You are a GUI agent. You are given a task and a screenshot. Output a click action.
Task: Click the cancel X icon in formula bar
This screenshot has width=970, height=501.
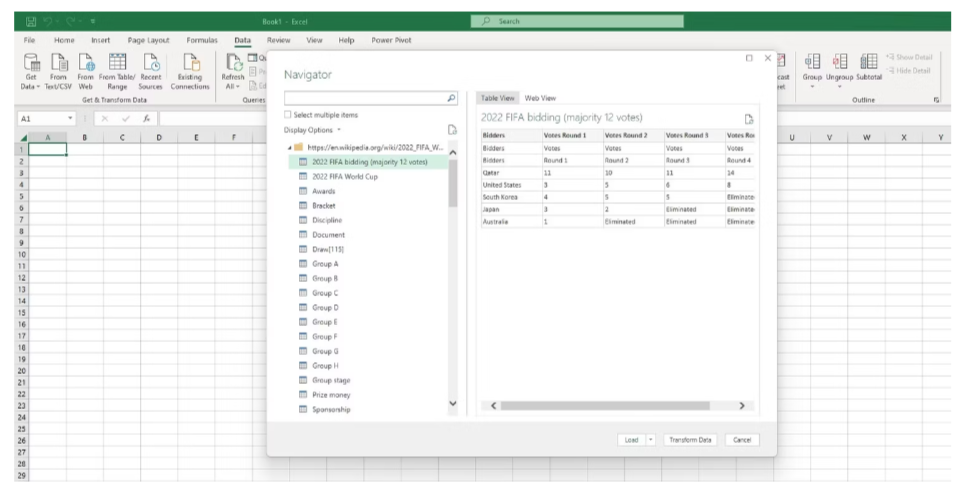coord(105,118)
